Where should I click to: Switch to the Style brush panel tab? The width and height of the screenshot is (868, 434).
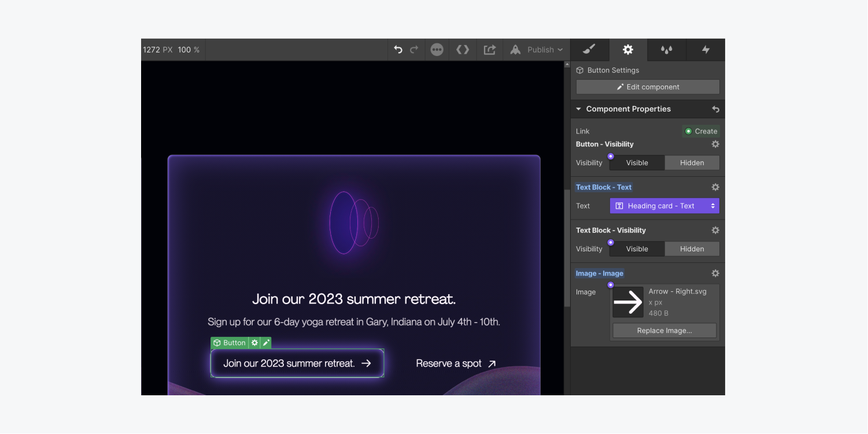[589, 50]
